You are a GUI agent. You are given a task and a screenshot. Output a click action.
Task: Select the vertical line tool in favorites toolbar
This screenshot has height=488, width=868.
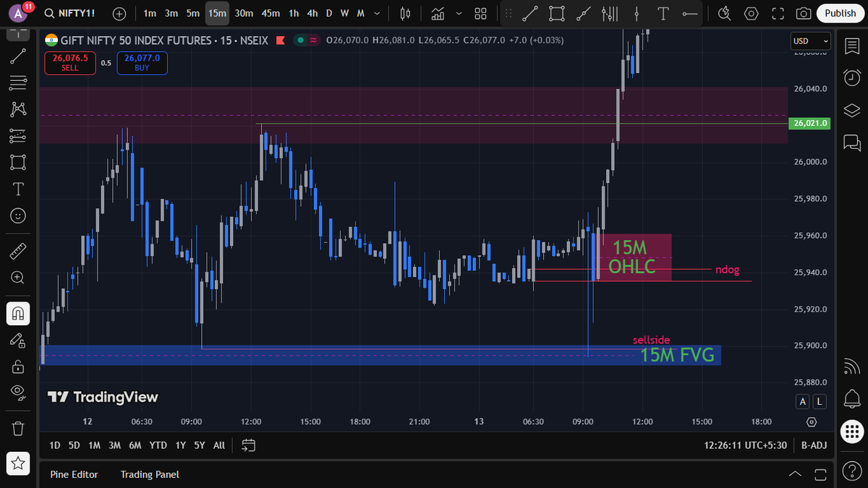[637, 14]
